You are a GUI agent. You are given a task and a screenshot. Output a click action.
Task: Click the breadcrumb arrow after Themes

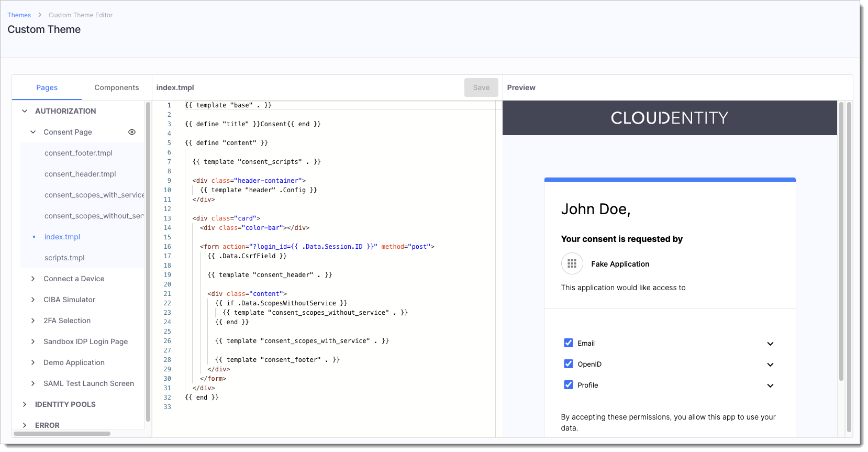(x=40, y=15)
